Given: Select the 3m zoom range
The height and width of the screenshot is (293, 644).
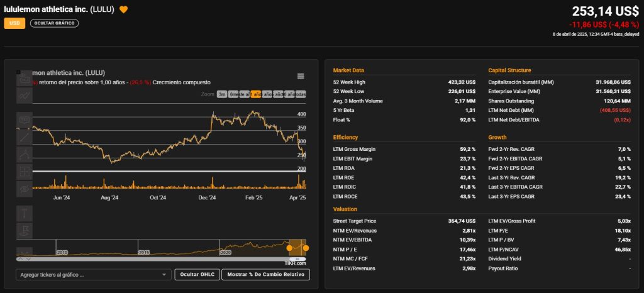Looking at the screenshot, I should [222, 94].
